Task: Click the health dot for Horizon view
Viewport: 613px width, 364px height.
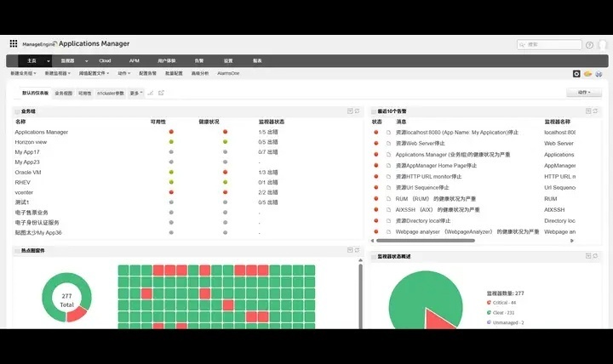Action: tap(225, 142)
